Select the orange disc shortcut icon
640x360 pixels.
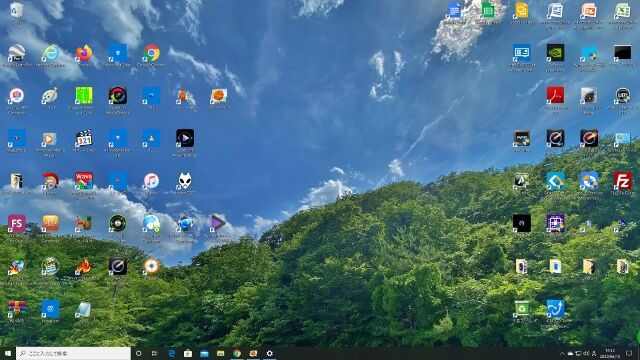[x=151, y=266]
